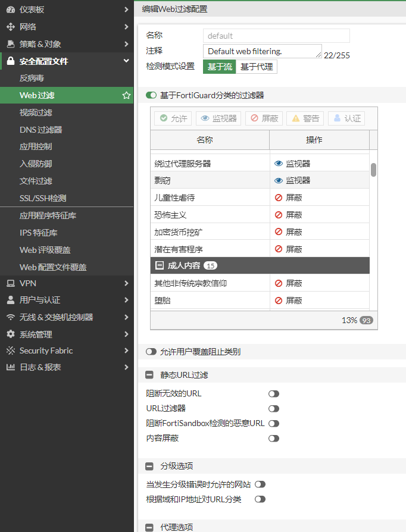Click the block icon in the 恐怖主义 row
Image resolution: width=406 pixels, height=532 pixels.
click(x=278, y=215)
